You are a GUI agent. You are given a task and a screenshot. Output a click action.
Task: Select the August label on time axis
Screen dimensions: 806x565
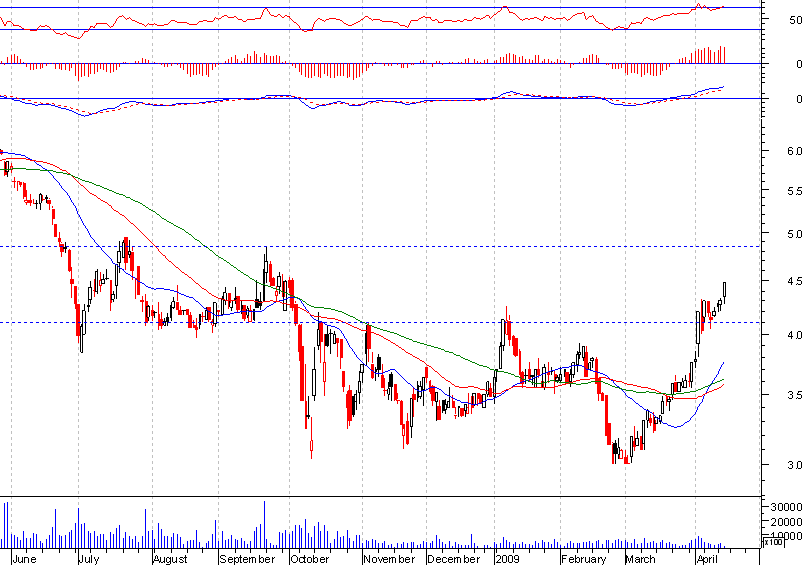171,559
